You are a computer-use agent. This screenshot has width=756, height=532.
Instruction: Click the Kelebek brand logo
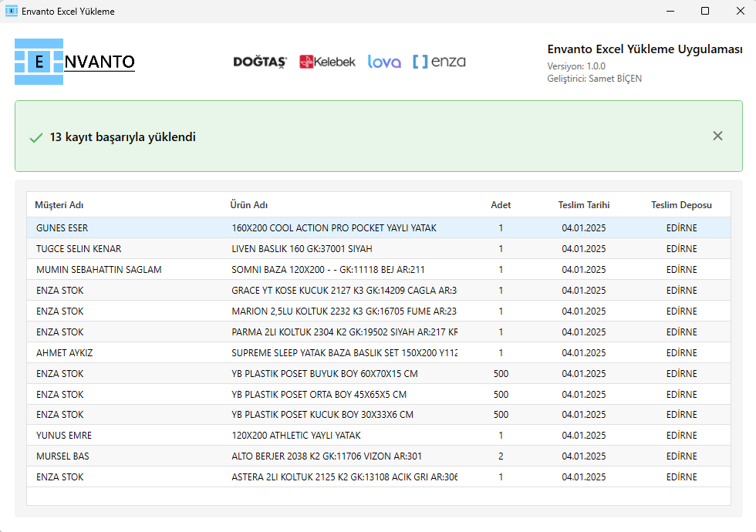[x=327, y=62]
